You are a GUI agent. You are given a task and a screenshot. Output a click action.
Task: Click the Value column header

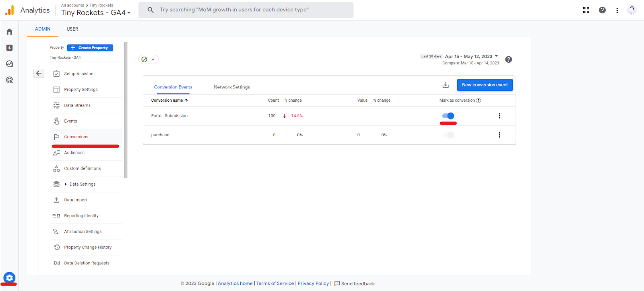click(x=362, y=100)
